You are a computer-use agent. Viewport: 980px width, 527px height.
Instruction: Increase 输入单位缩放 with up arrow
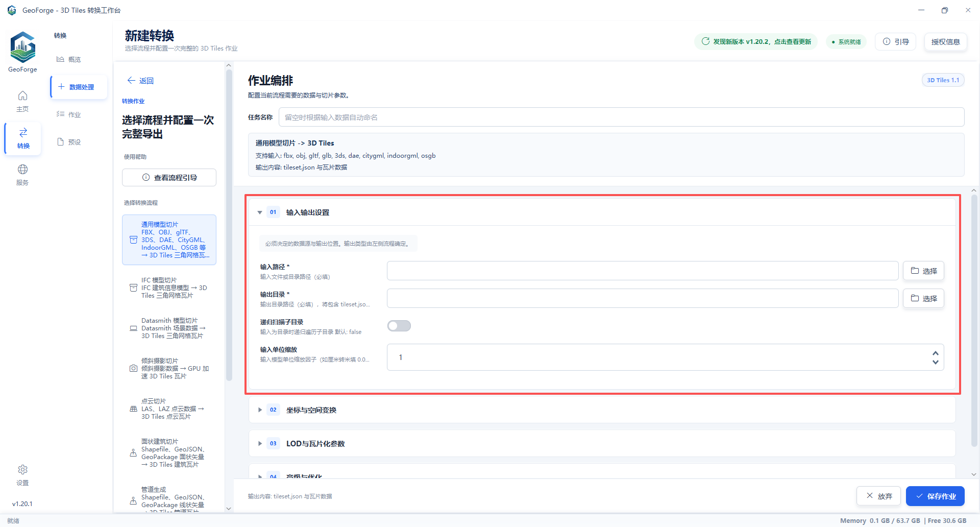coord(935,353)
